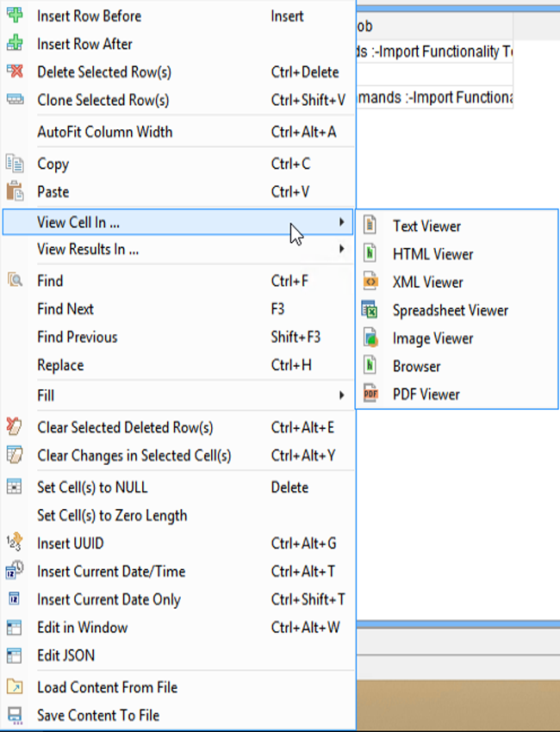Click the Paste clipboard icon
The width and height of the screenshot is (560, 732).
tap(15, 191)
